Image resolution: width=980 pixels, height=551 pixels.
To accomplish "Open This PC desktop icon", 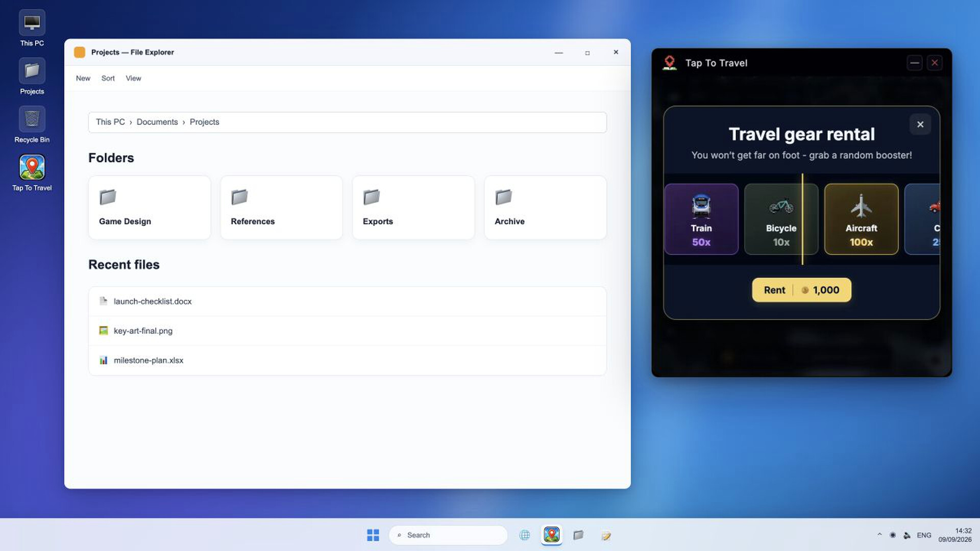I will [x=32, y=29].
